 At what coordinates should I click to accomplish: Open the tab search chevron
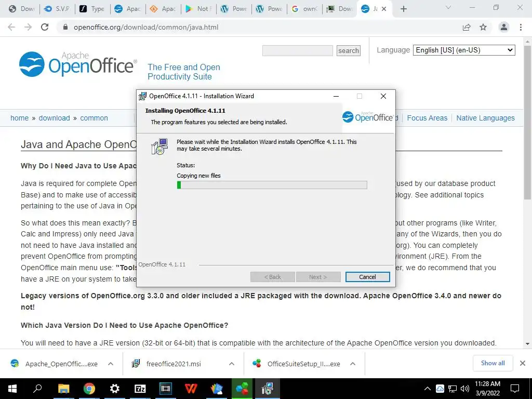[448, 7]
